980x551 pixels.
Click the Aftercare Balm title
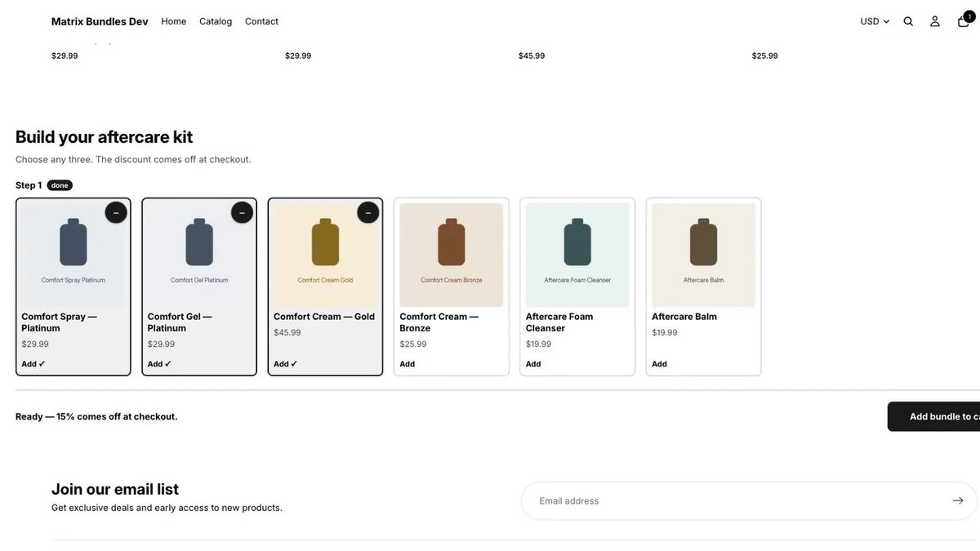coord(684,317)
